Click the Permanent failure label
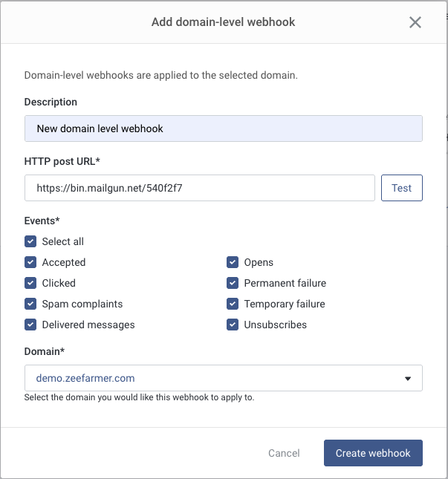 pos(285,283)
